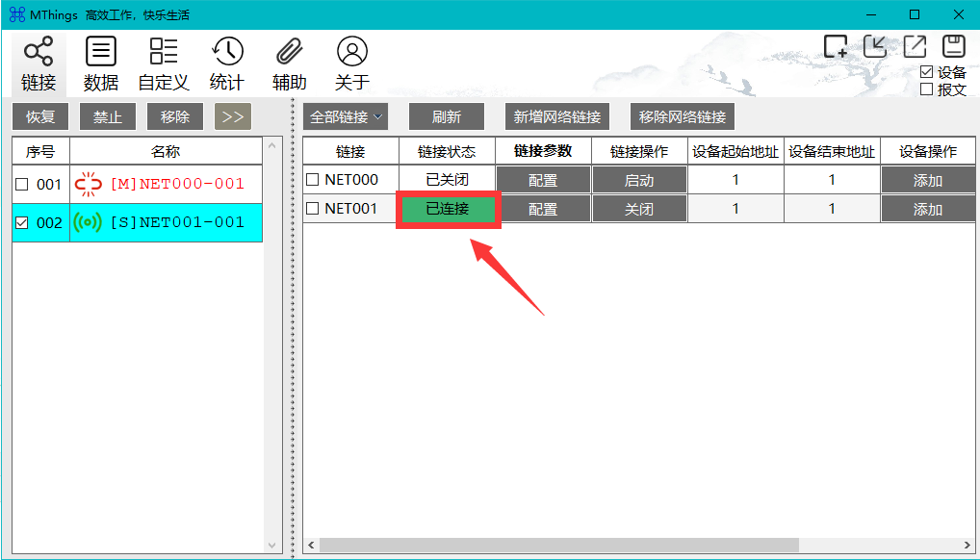Uncheck the 设备 checkbox
980x560 pixels.
click(x=927, y=71)
